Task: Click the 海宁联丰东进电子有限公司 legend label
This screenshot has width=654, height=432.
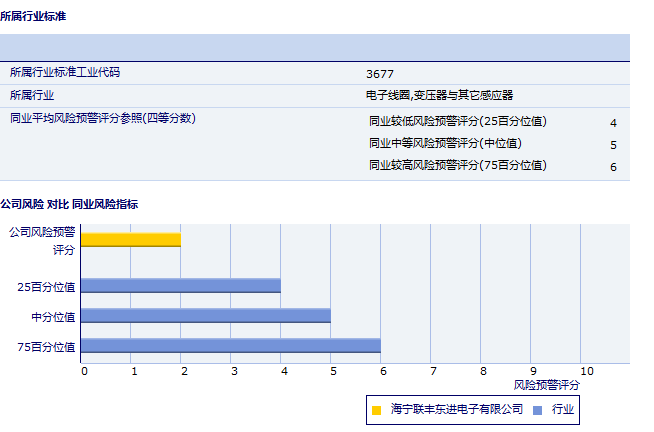Action: pos(457,409)
